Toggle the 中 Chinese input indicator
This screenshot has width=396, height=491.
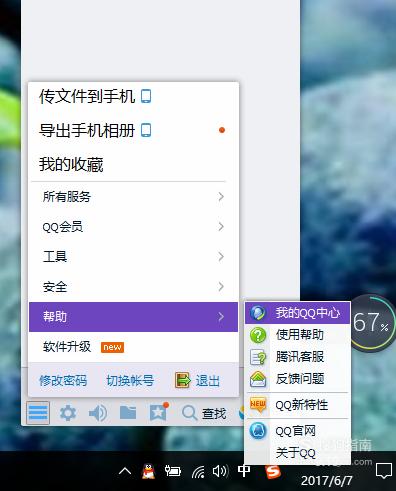coord(244,471)
